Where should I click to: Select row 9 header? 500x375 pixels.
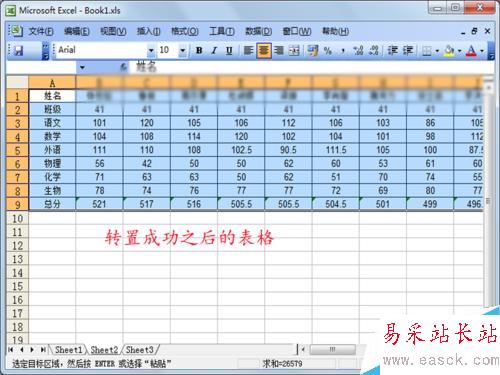(x=17, y=204)
